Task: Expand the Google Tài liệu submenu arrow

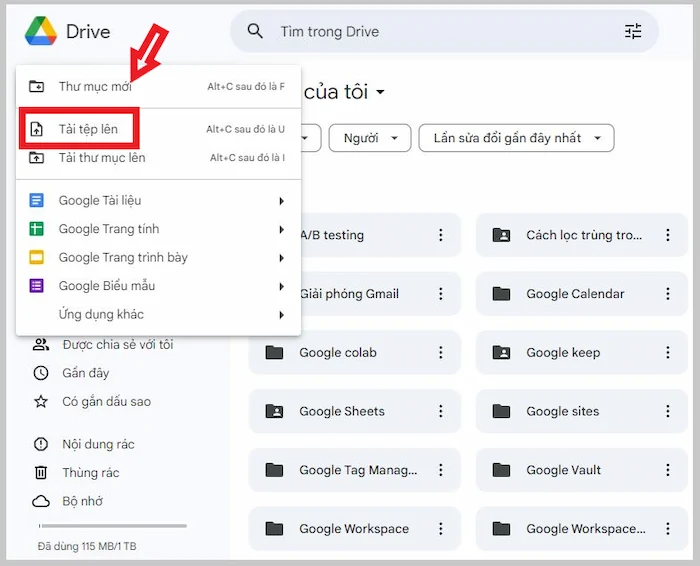Action: pyautogui.click(x=282, y=201)
